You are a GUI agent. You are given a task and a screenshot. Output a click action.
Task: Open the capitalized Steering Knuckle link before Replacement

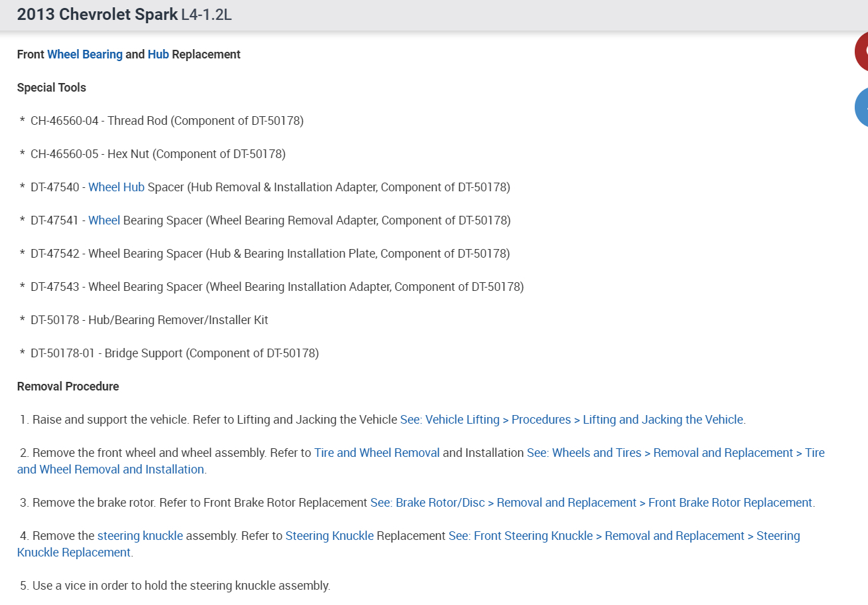click(x=329, y=536)
